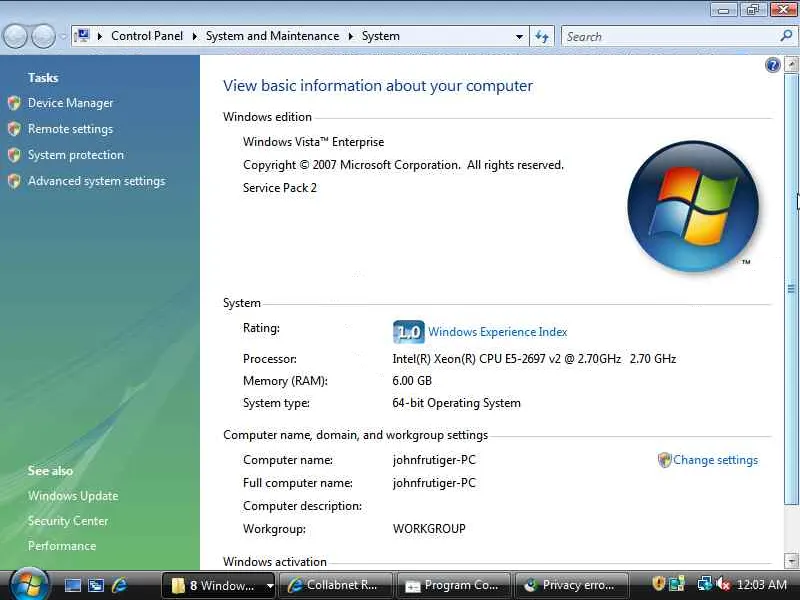Viewport: 800px width, 600px height.
Task: Open the System protection link
Action: [x=76, y=155]
